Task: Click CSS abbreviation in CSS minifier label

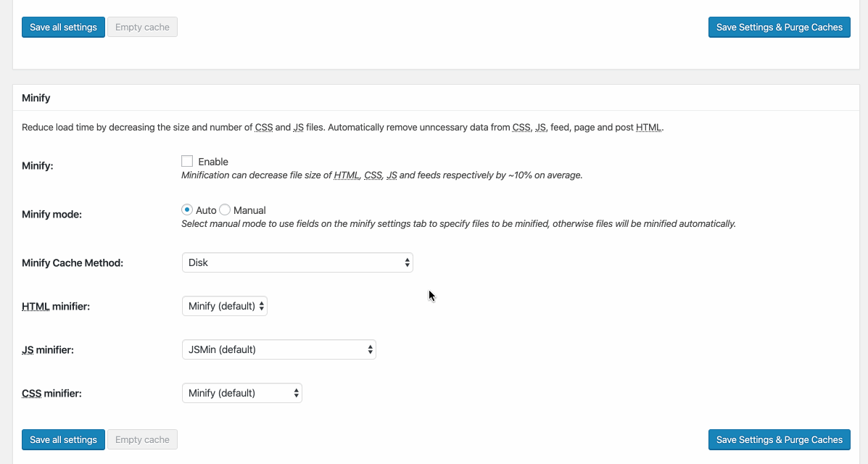Action: (x=31, y=394)
